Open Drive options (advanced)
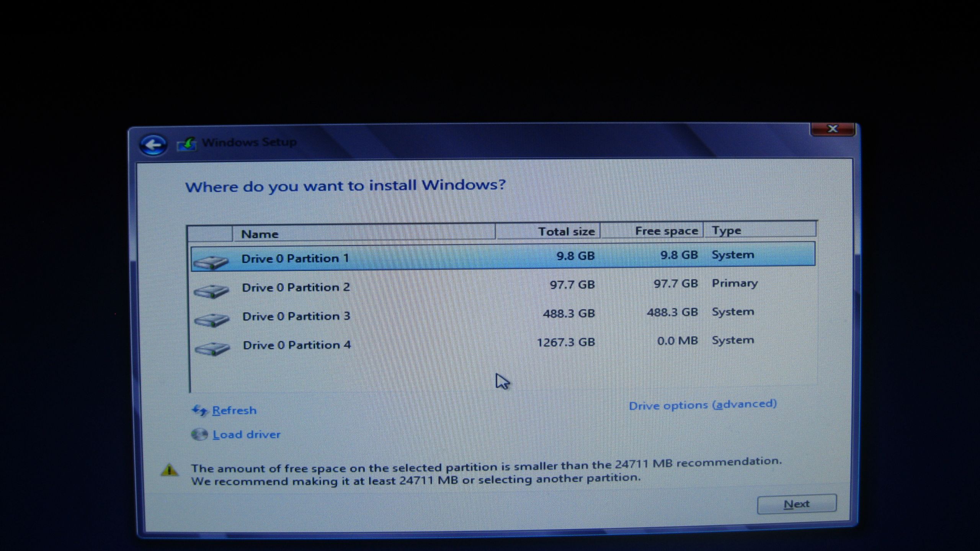 click(703, 405)
